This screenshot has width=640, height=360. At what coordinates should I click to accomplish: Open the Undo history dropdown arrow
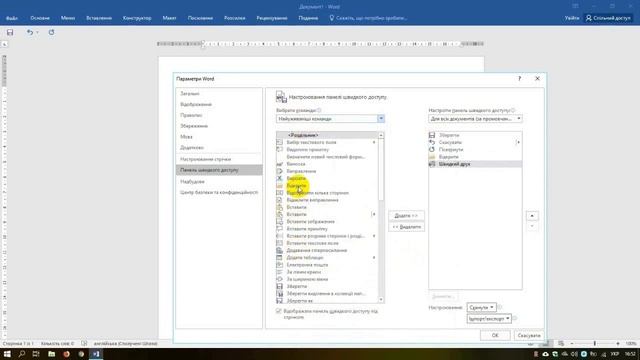pos(37,32)
